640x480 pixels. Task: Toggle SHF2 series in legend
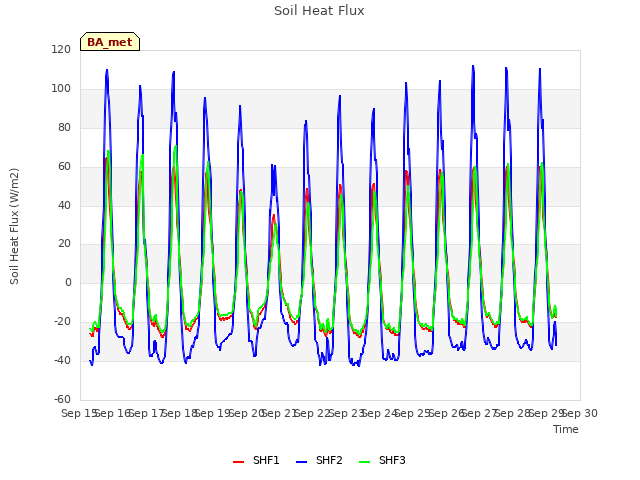pos(319,460)
